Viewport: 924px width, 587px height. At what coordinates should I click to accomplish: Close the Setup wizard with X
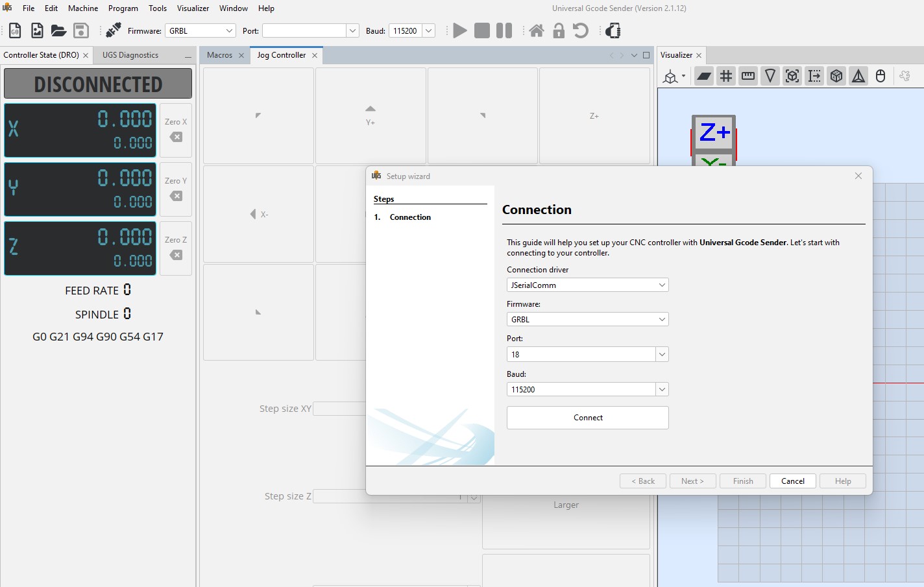(858, 176)
